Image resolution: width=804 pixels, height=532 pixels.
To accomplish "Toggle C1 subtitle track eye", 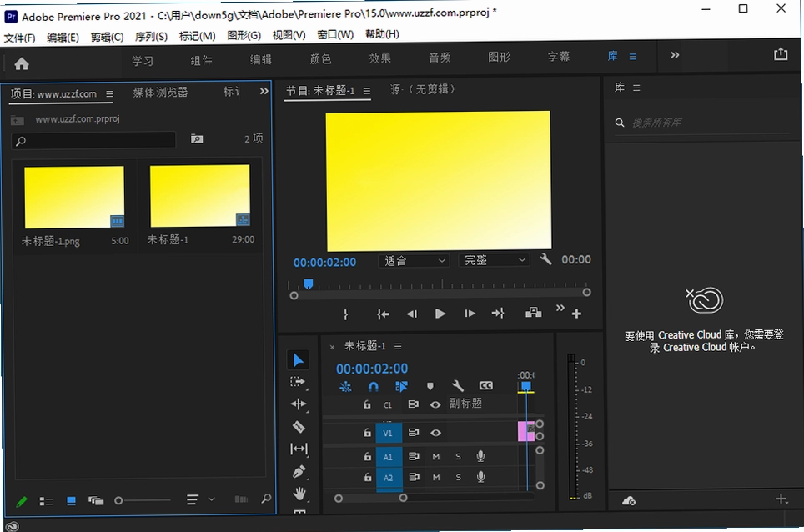I will point(435,404).
